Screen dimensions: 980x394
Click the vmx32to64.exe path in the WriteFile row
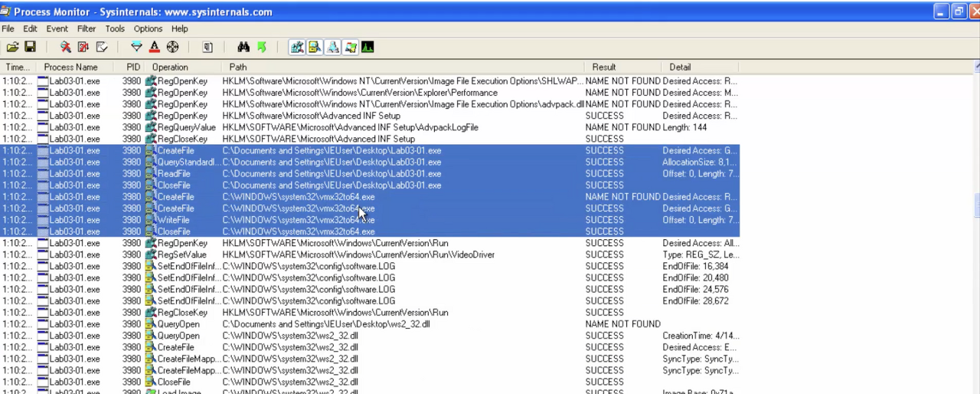[299, 220]
